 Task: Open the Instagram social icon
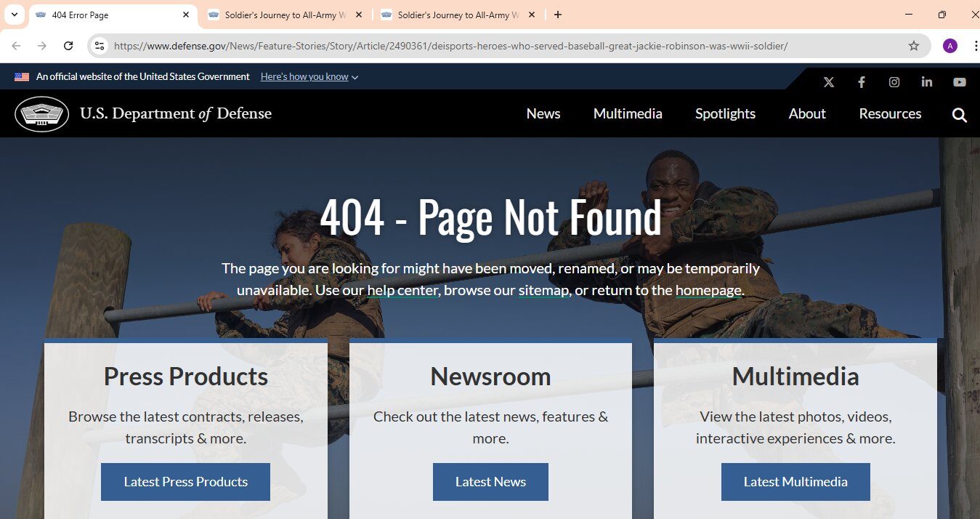pyautogui.click(x=894, y=82)
